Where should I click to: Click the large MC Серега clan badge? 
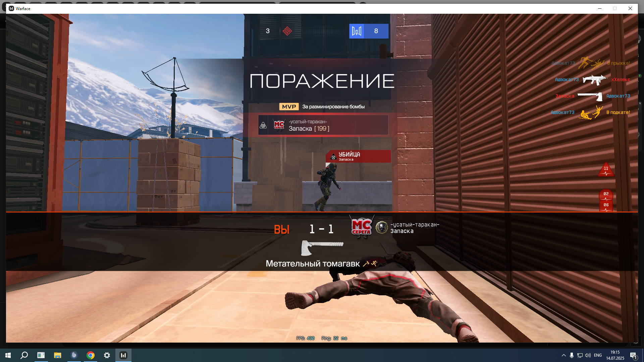click(x=361, y=227)
